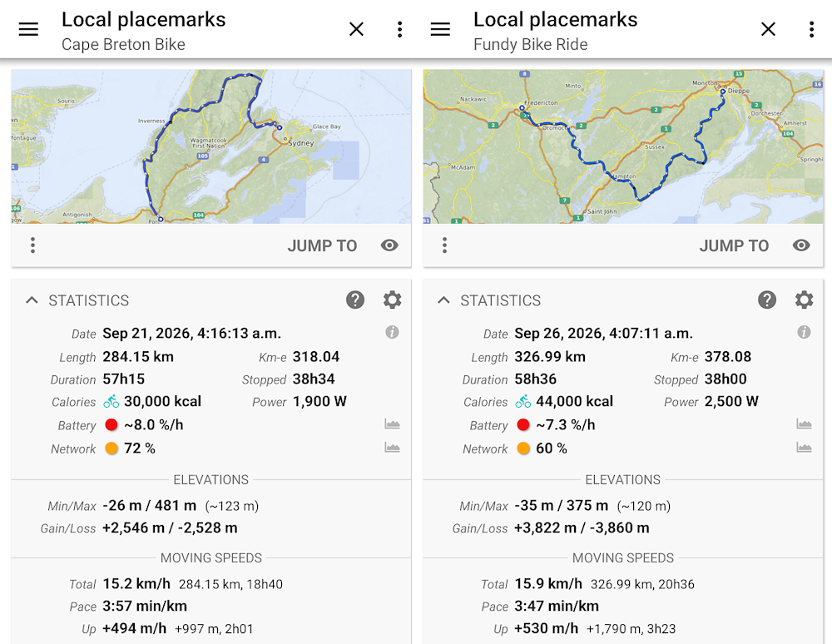Select the Fundy Bike Ride subtitle

pyautogui.click(x=531, y=45)
